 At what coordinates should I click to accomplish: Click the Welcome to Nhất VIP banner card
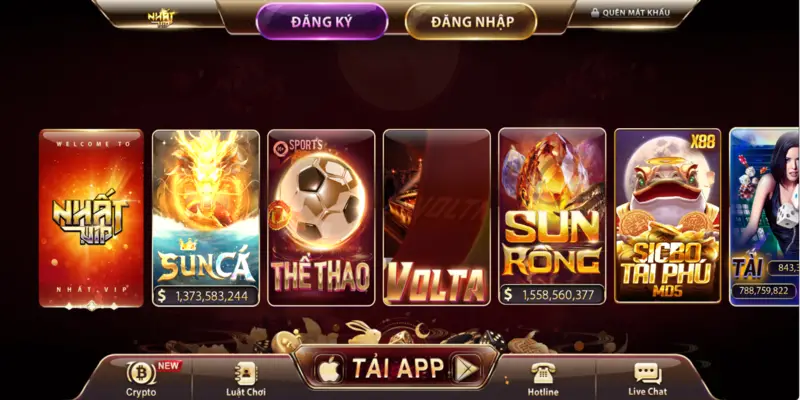point(91,219)
